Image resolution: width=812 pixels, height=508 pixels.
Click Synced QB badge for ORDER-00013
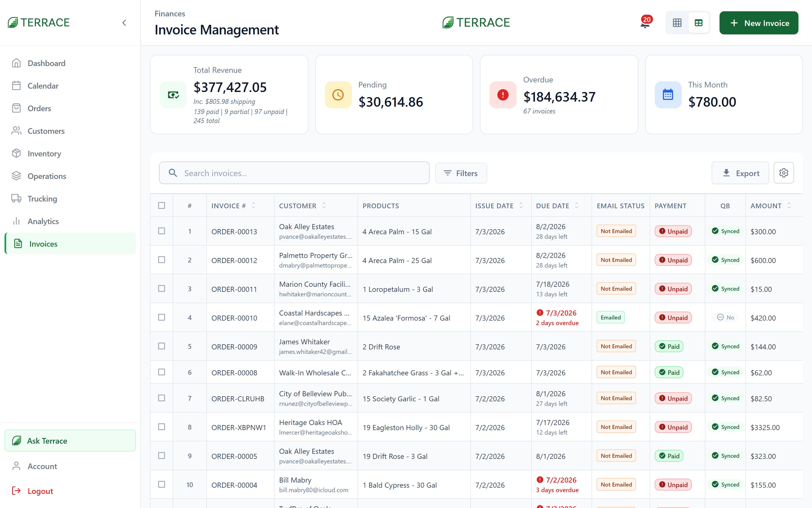coord(725,231)
